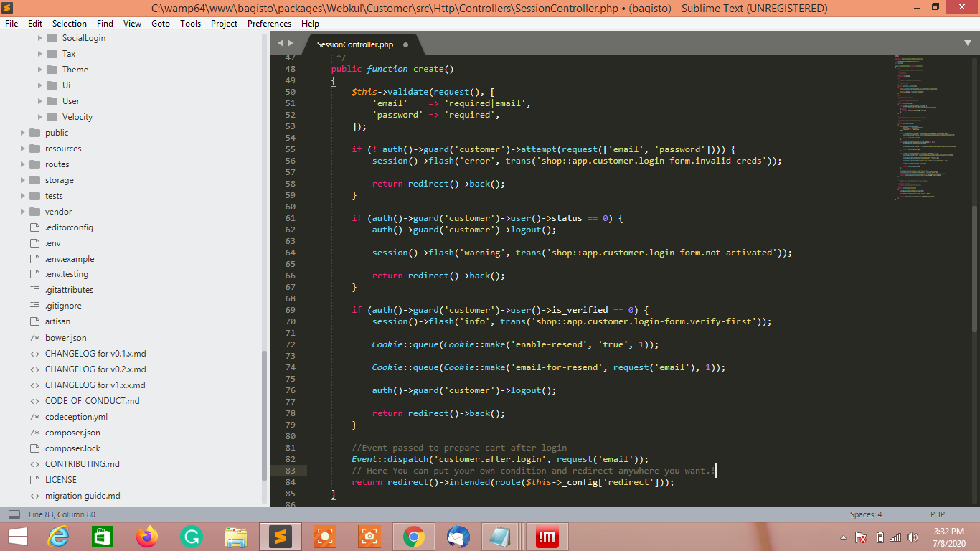
Task: Click the Sublime Text taskbar icon
Action: pyautogui.click(x=281, y=537)
